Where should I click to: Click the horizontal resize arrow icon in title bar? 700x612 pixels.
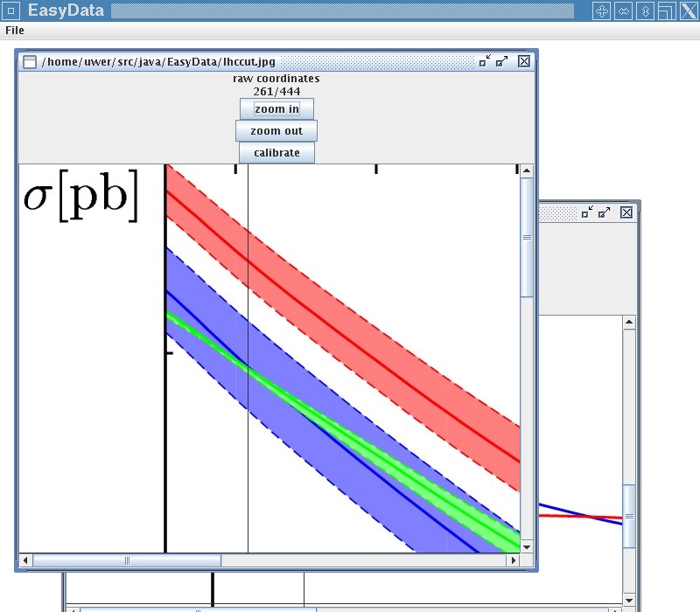tap(623, 10)
